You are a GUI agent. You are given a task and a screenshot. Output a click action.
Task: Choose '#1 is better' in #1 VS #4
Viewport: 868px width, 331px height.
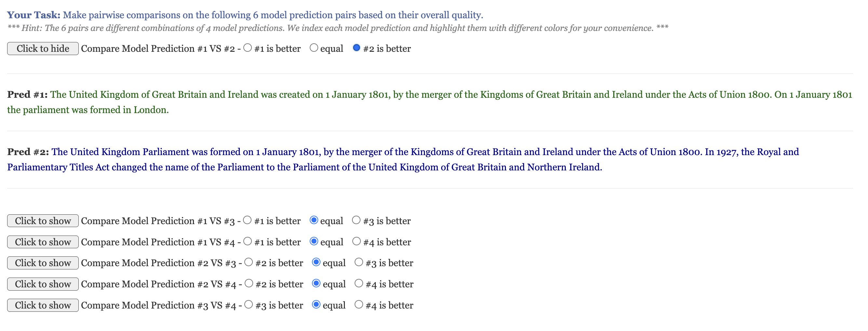(x=247, y=241)
